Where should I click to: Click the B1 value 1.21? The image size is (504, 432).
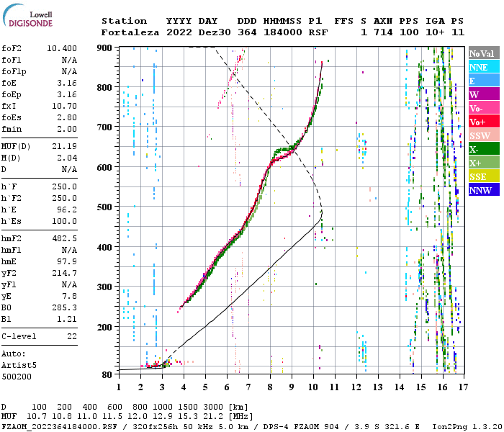[67, 319]
